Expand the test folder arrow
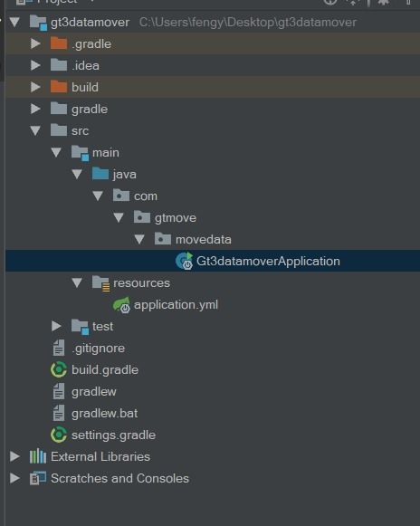 56,326
